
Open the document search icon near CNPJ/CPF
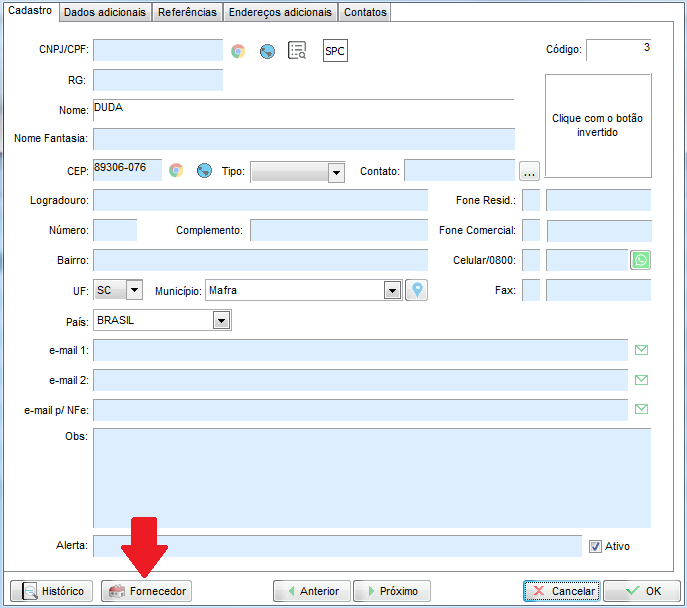pyautogui.click(x=297, y=51)
